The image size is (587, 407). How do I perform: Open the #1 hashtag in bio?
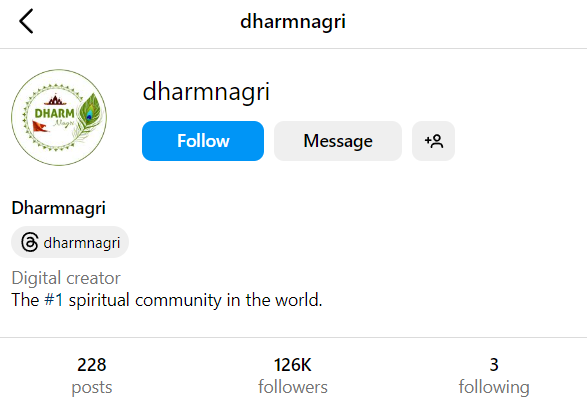coord(54,300)
